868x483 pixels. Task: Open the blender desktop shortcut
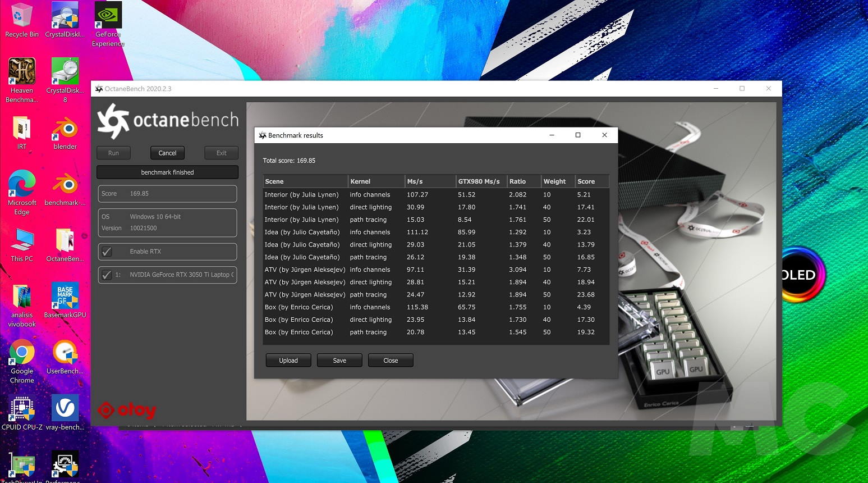point(65,129)
